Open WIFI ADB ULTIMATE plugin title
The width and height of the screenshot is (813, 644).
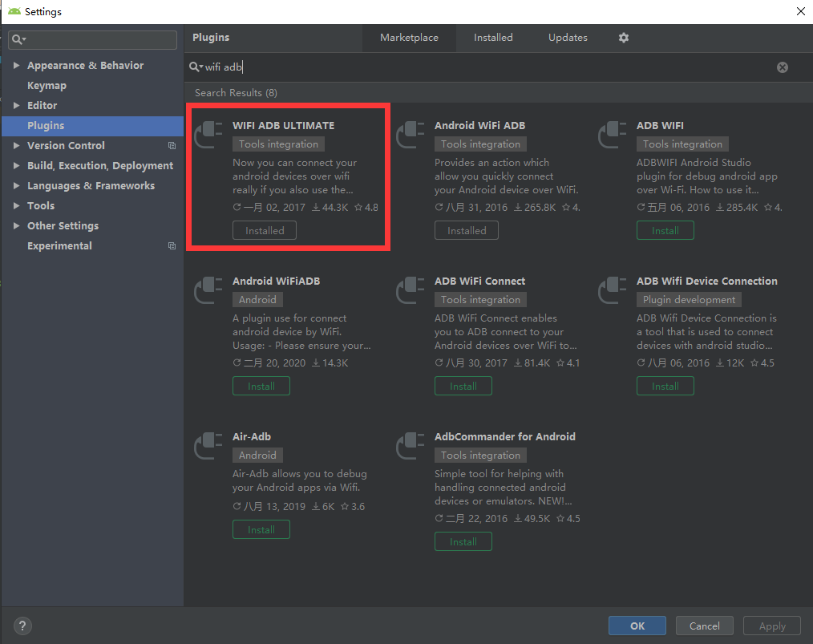coord(284,125)
